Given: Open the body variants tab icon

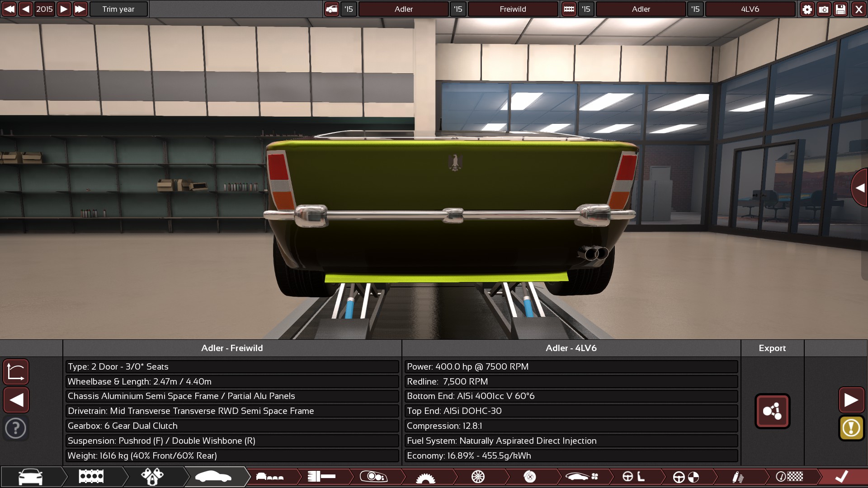Looking at the screenshot, I should [x=270, y=477].
